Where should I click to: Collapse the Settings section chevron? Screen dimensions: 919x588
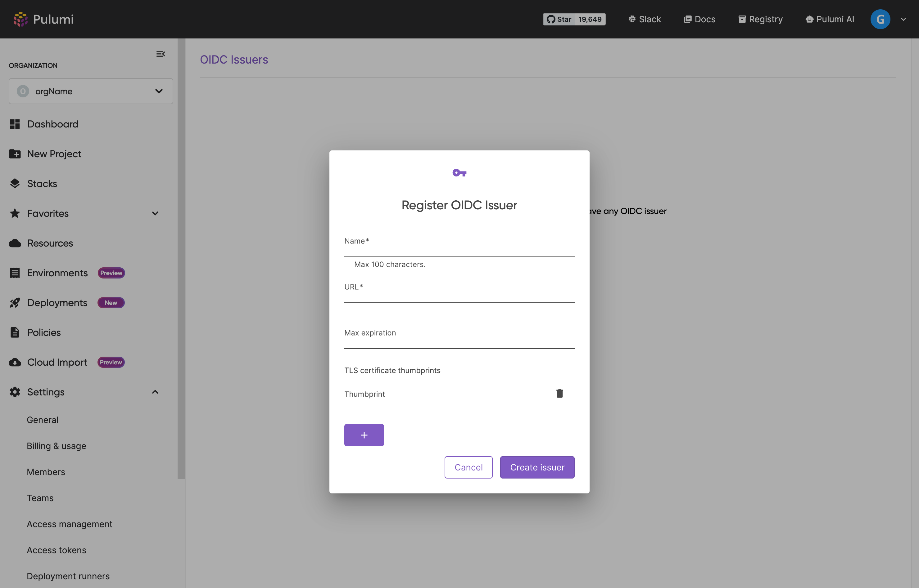(x=155, y=392)
